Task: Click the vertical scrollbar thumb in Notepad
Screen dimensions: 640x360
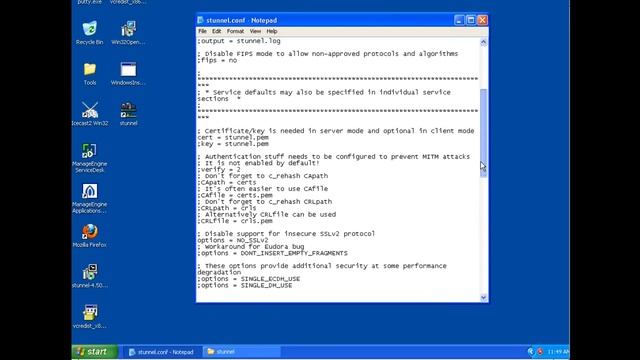Action: [x=484, y=133]
